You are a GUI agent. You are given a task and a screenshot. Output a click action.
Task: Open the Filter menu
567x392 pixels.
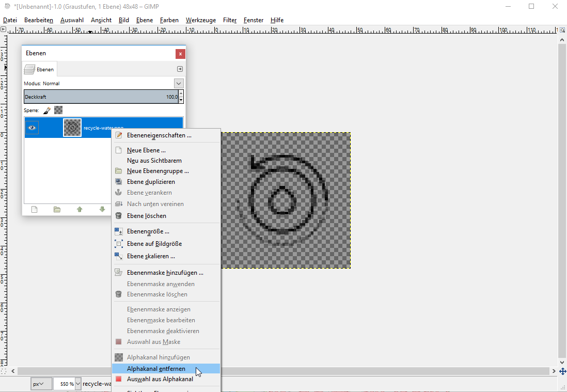(229, 20)
